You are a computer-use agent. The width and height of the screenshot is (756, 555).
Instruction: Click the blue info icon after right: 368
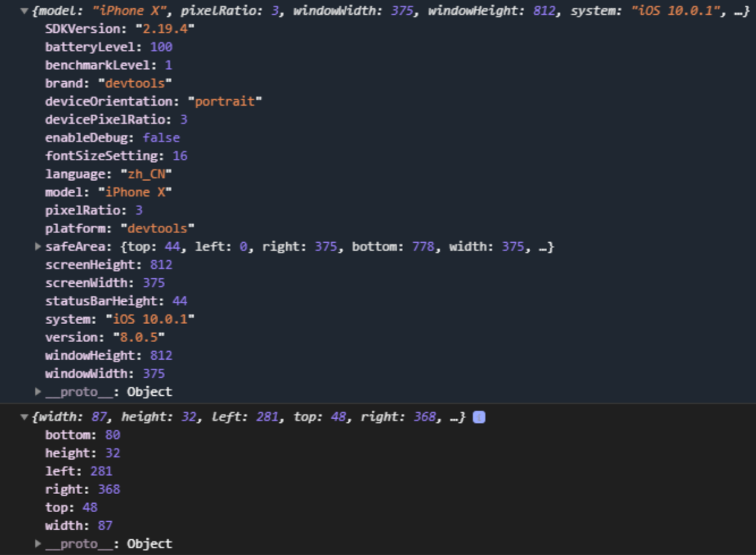click(x=479, y=417)
